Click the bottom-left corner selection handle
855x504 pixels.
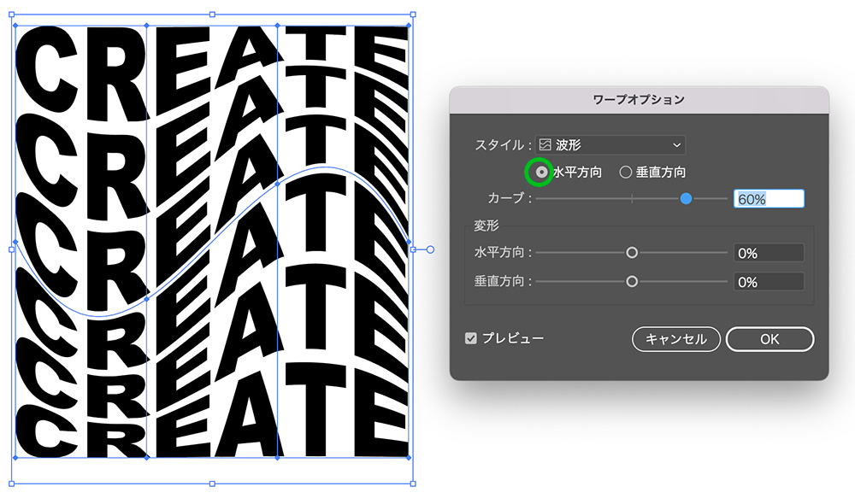(x=12, y=483)
